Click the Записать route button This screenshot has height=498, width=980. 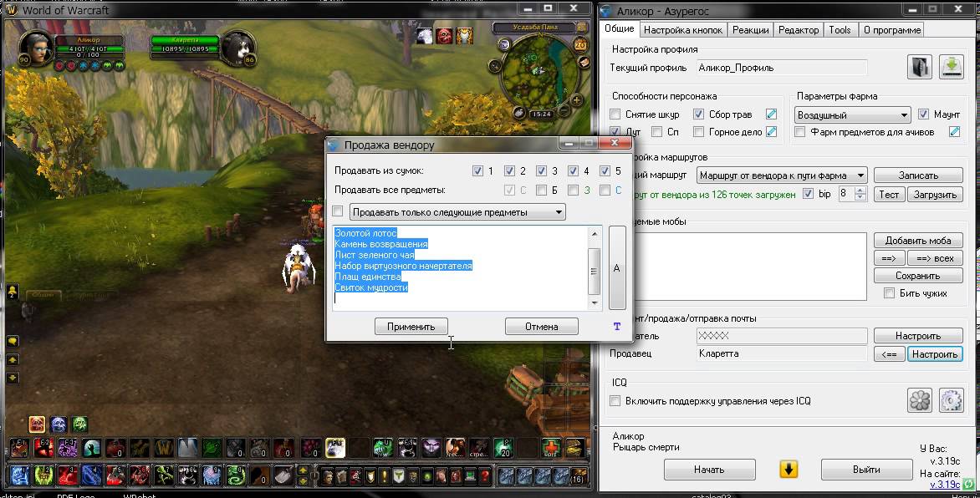point(918,175)
